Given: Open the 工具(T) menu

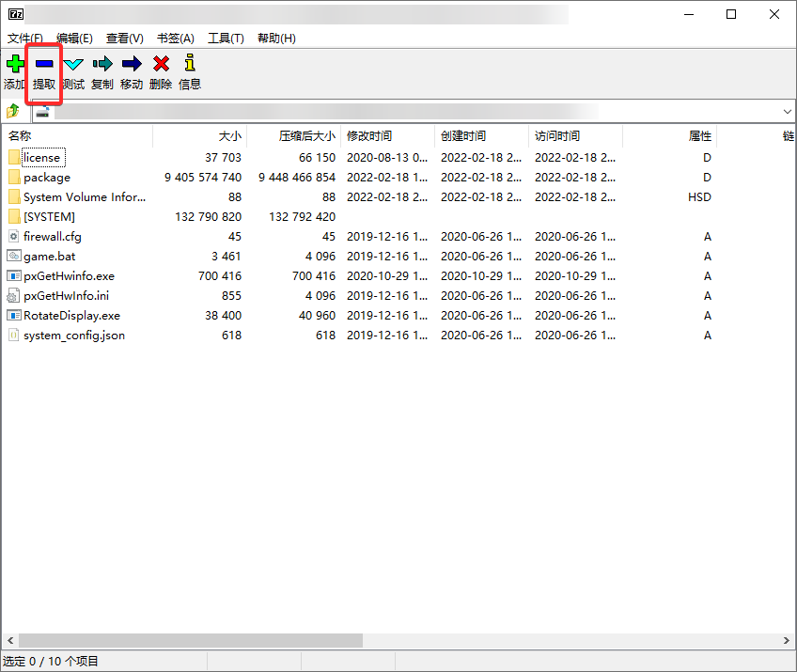Looking at the screenshot, I should coord(226,39).
